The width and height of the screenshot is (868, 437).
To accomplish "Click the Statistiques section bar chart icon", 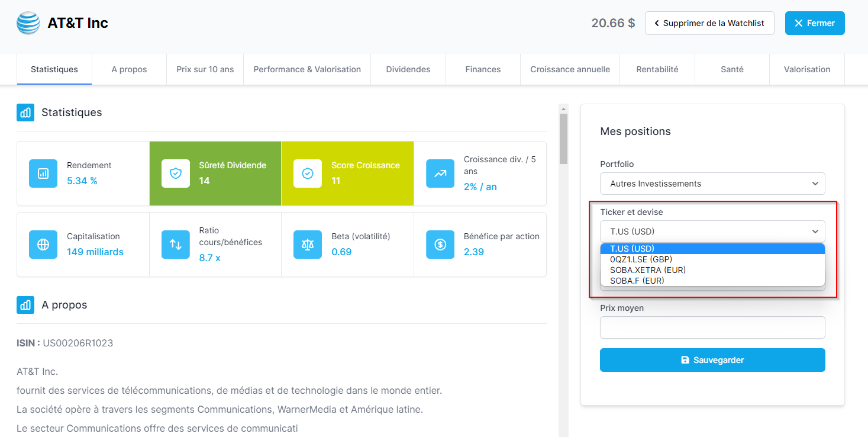I will tap(25, 113).
